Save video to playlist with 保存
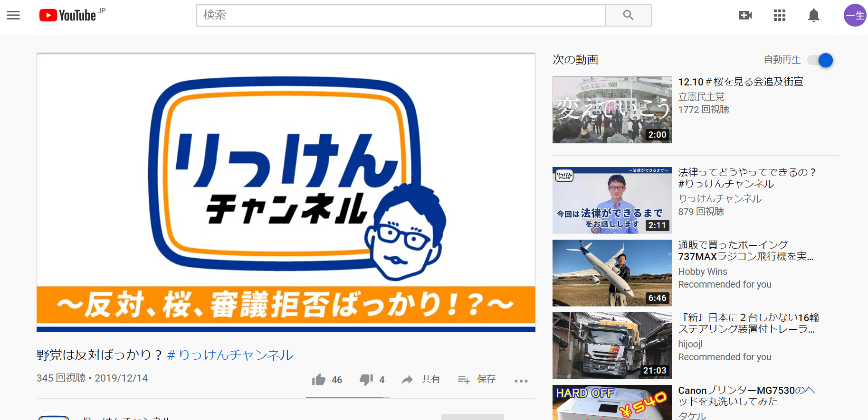This screenshot has width=868, height=420. point(477,379)
